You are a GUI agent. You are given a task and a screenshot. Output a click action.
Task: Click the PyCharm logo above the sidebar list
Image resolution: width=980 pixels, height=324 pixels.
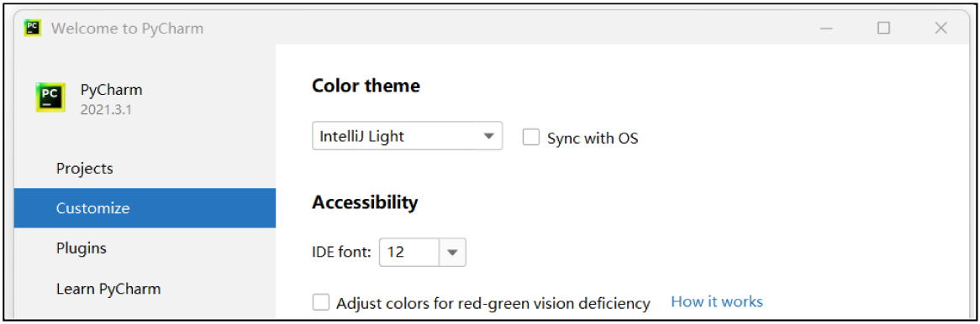click(x=50, y=97)
